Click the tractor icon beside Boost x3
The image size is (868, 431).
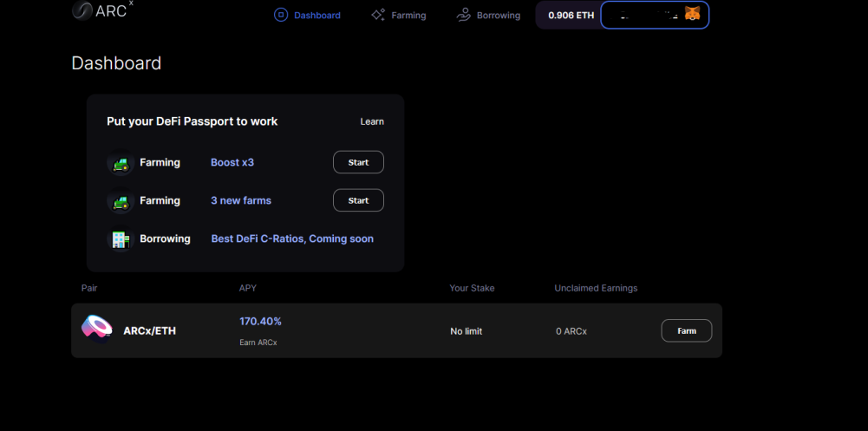click(121, 163)
